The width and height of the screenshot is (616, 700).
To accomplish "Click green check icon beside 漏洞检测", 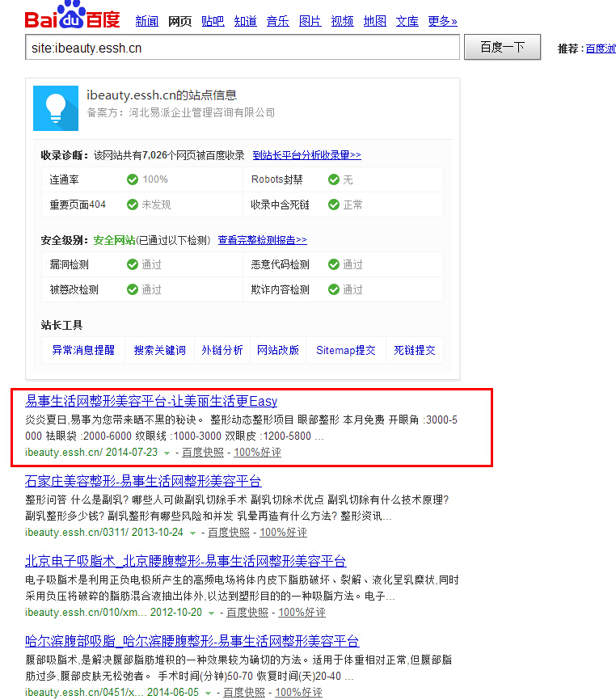I will 133,264.
